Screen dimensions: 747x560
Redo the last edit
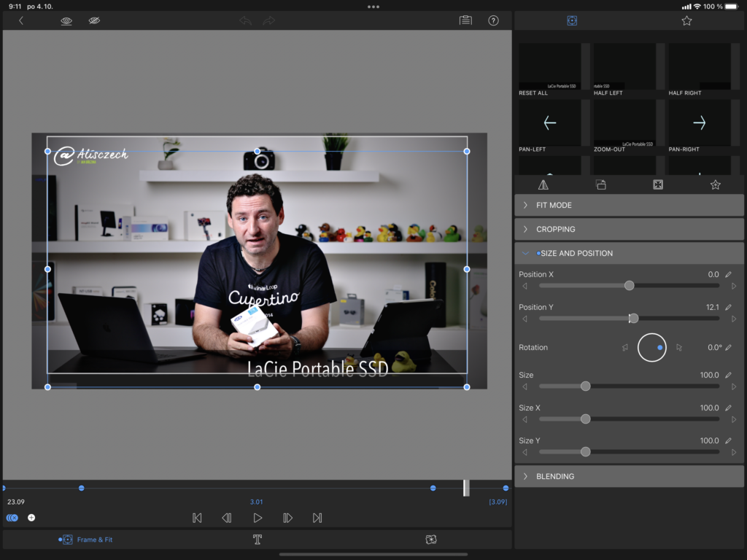pos(269,20)
